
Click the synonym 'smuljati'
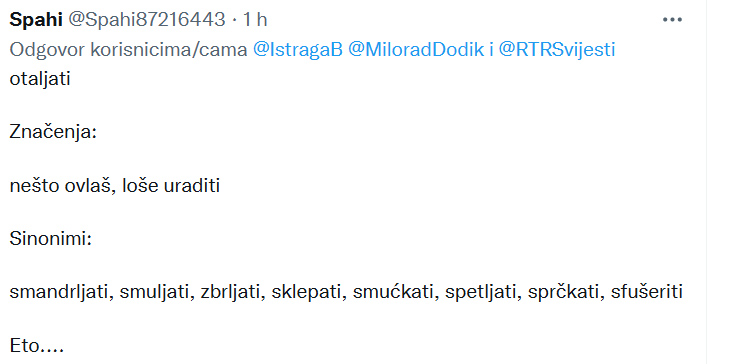click(158, 292)
